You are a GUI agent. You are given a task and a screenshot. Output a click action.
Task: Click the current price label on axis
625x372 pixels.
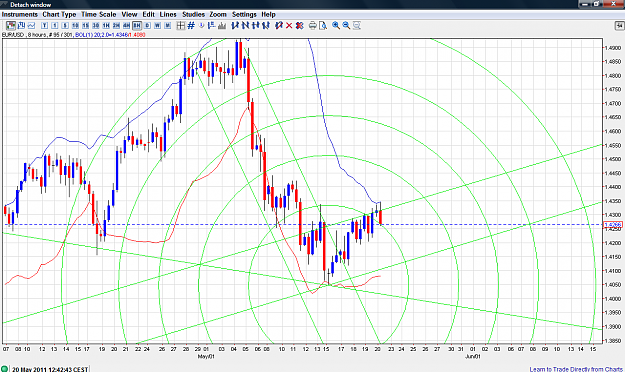coord(613,225)
